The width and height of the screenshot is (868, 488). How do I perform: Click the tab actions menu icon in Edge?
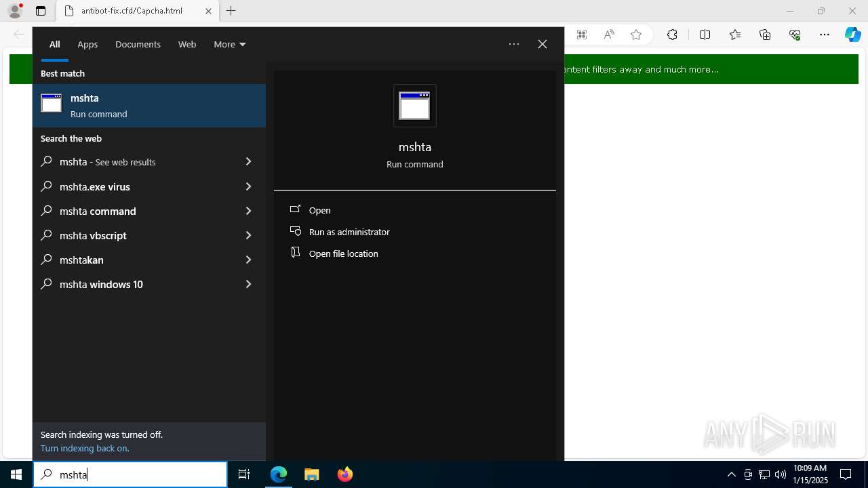[x=41, y=11]
